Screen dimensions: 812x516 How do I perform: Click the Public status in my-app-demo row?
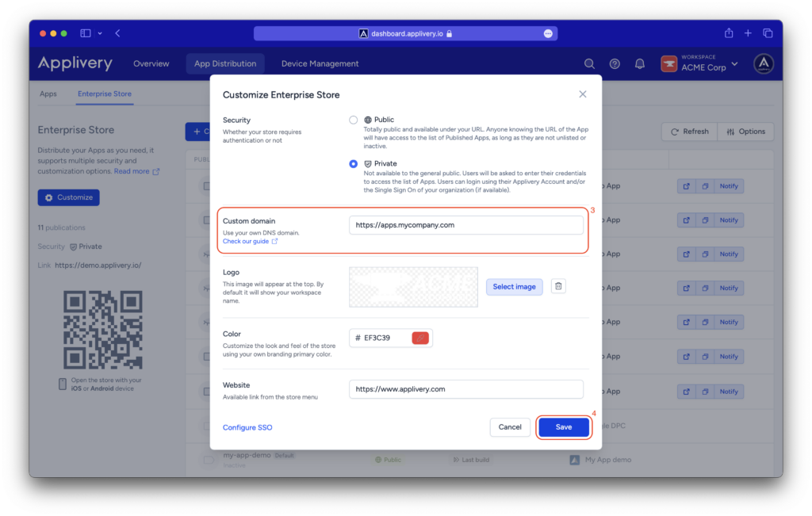pos(388,460)
